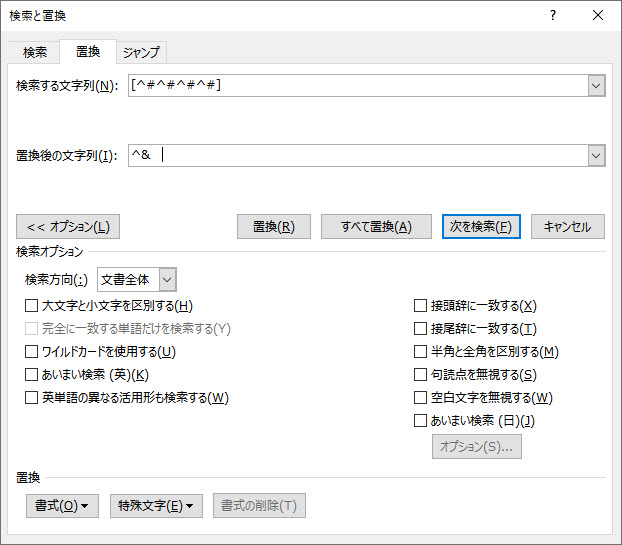Click the 次を検索 button
Viewport: 622px width, 545px height.
tap(481, 226)
